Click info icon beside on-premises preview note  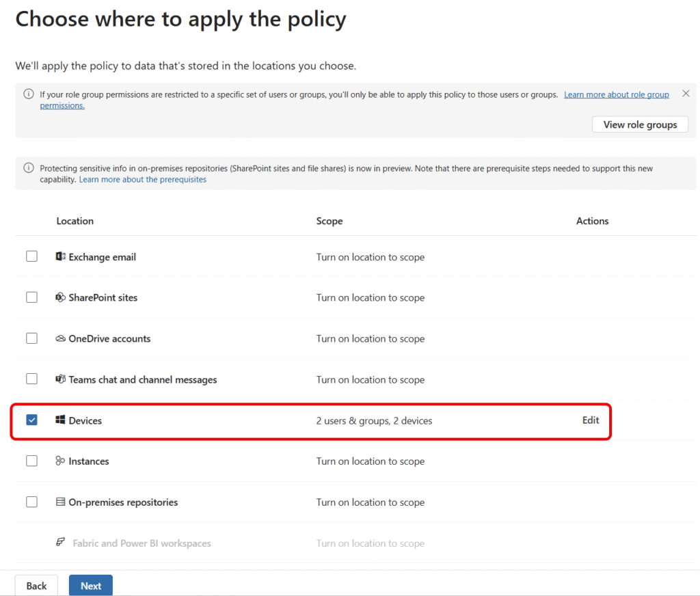tap(29, 168)
